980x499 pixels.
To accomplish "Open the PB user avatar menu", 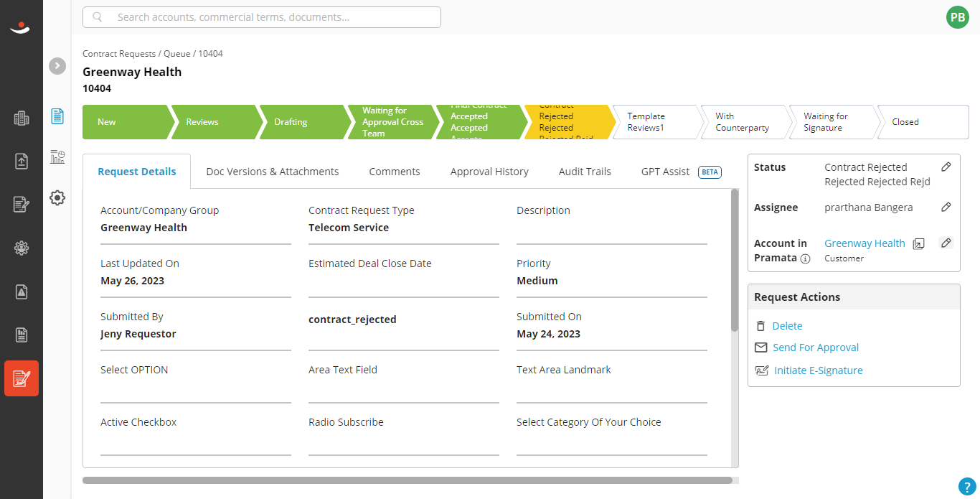I will click(x=957, y=17).
